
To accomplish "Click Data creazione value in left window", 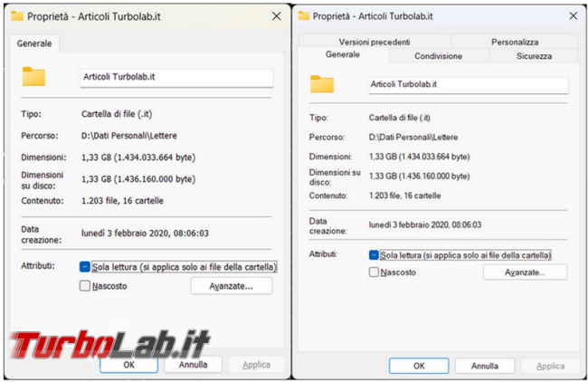I will [x=145, y=233].
